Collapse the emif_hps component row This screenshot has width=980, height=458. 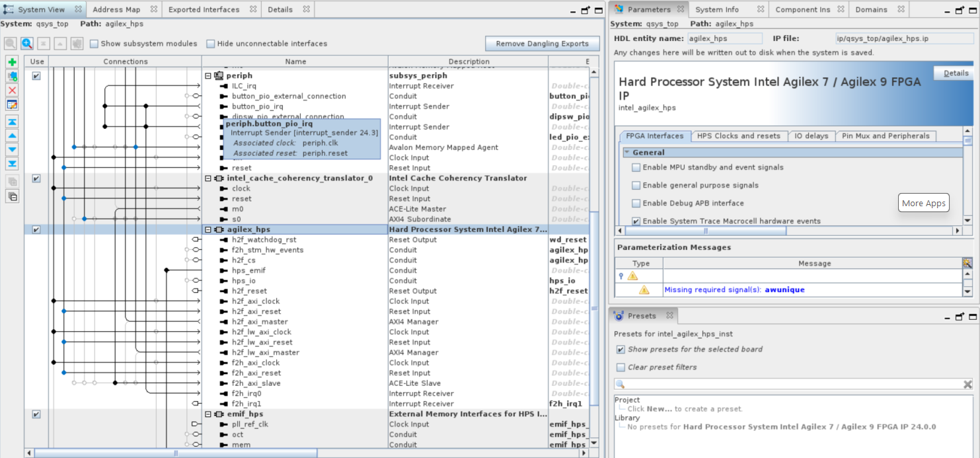208,414
